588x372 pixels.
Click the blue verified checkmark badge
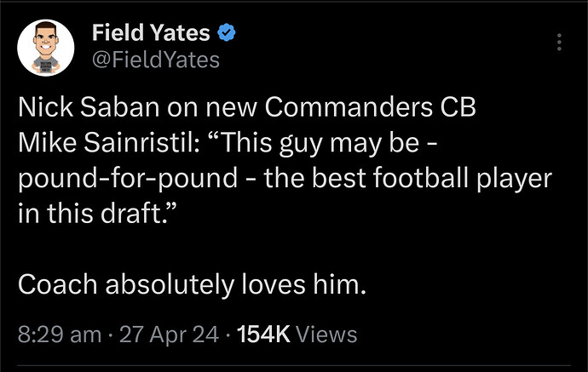pos(227,35)
